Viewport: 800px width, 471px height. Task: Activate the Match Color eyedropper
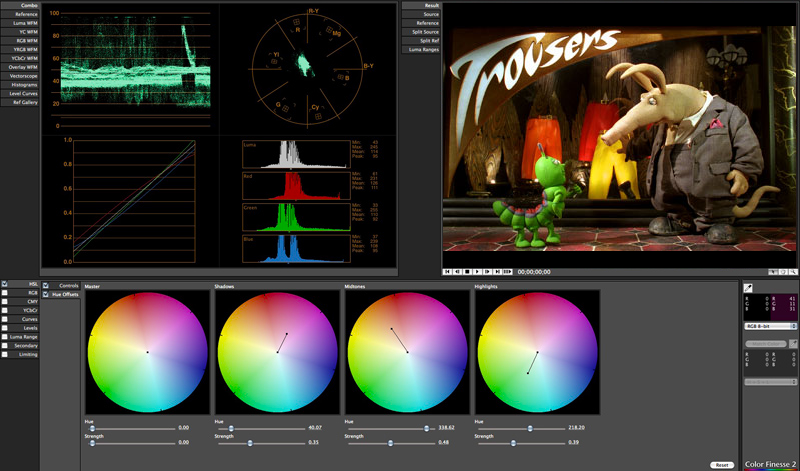coord(793,344)
